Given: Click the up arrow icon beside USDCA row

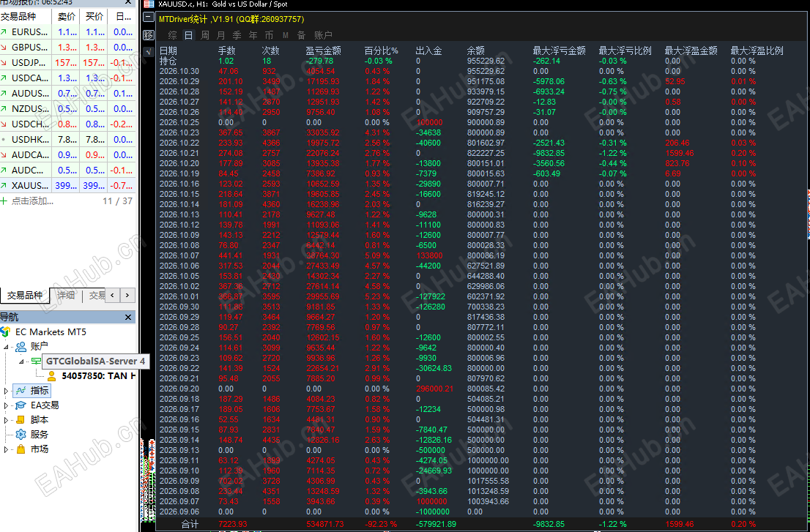Looking at the screenshot, I should 4,78.
